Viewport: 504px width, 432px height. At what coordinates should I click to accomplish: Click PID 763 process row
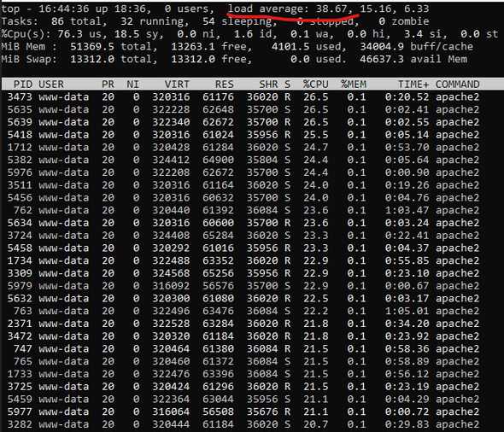pos(243,311)
